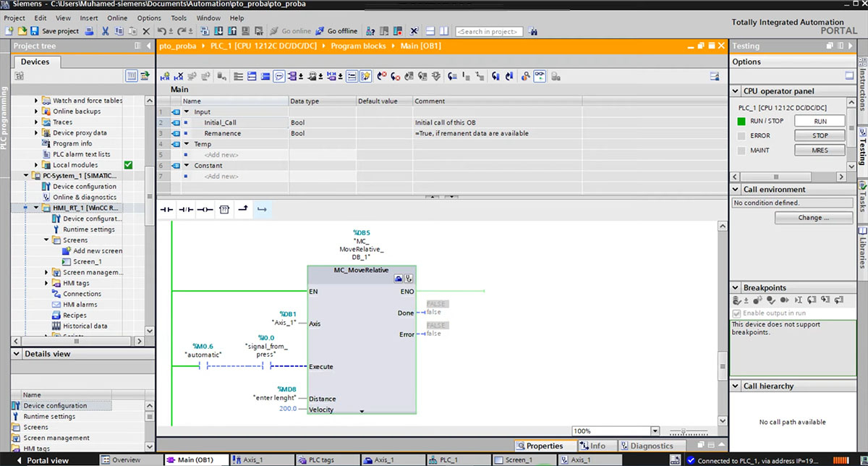Expand the Watch and force tables node

tap(37, 101)
